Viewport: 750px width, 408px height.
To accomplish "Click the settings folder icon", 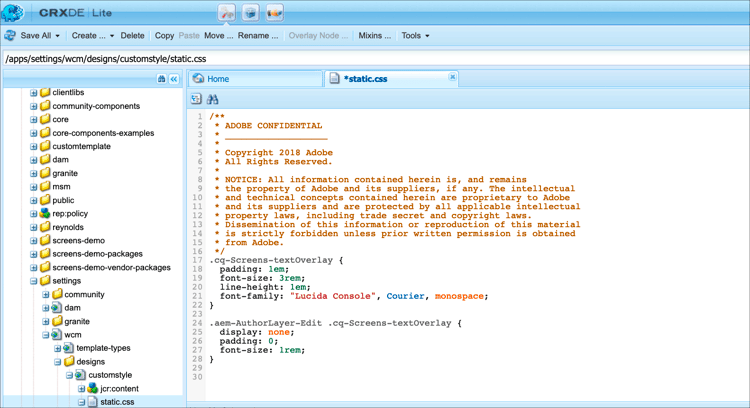I will [x=45, y=280].
